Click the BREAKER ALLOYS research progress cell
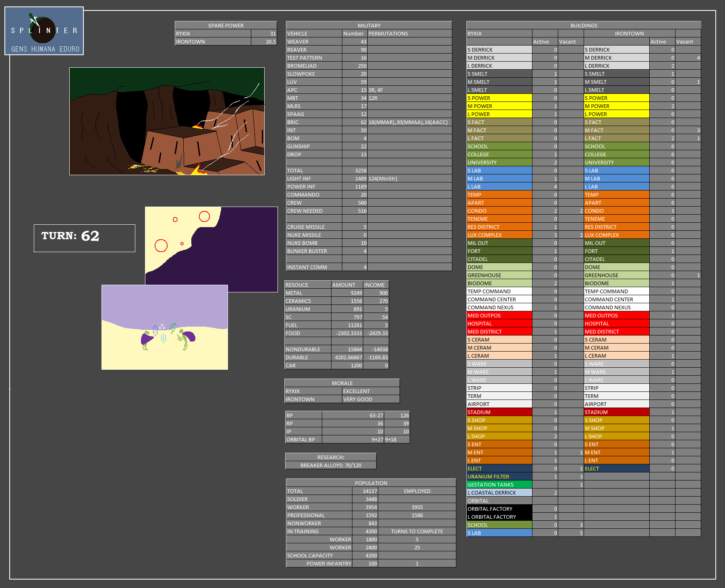Image resolution: width=725 pixels, height=588 pixels. pyautogui.click(x=331, y=465)
